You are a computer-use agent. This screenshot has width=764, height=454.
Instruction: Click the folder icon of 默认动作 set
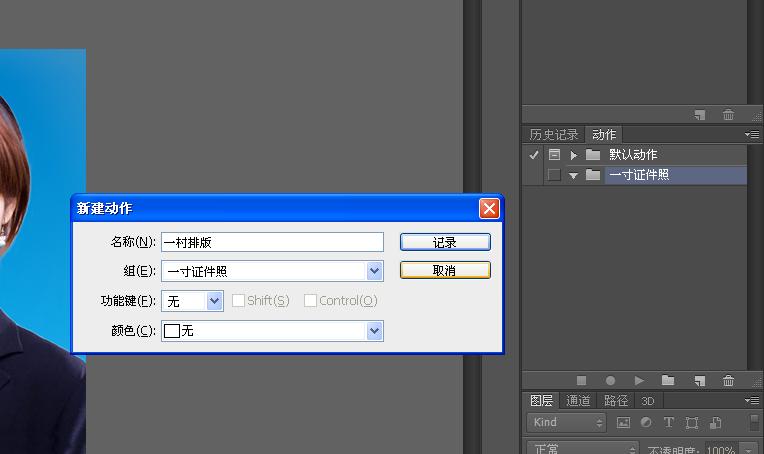tap(592, 155)
